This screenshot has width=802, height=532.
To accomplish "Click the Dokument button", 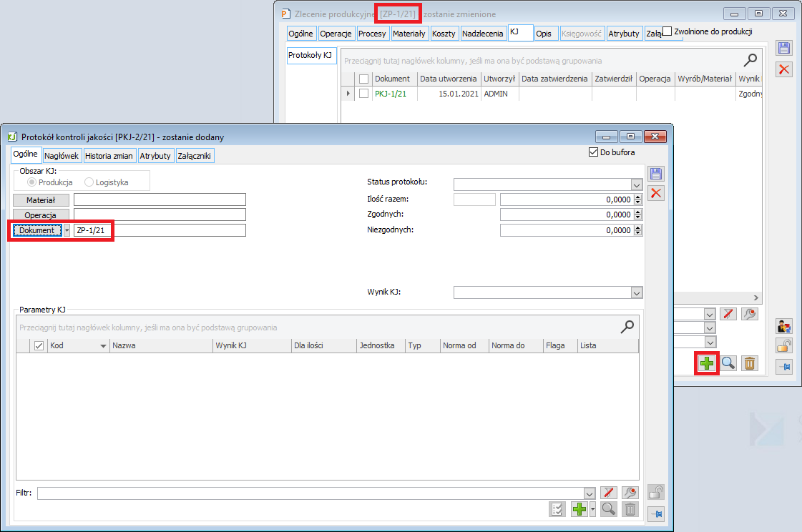I will point(37,230).
